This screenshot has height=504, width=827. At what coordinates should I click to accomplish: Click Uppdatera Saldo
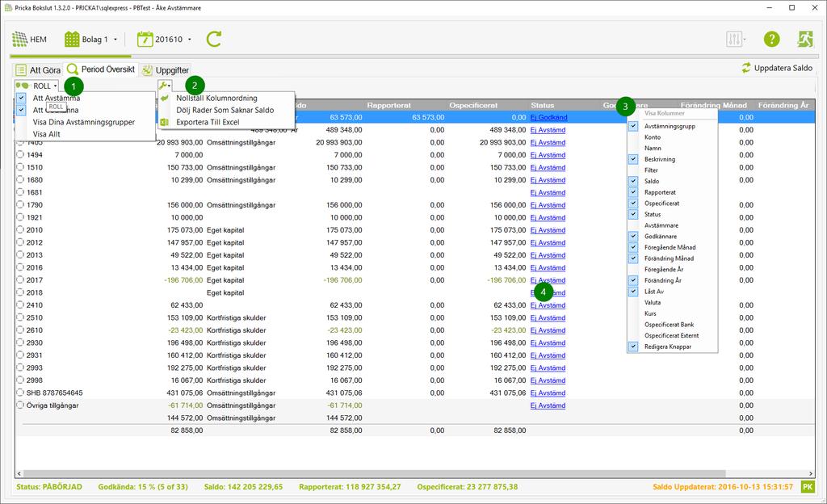click(x=777, y=68)
